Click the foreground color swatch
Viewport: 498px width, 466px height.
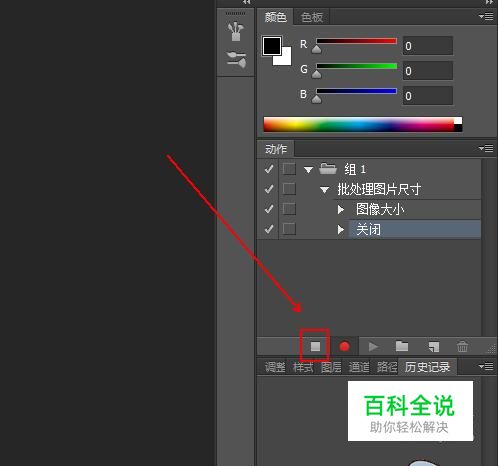[x=272, y=46]
